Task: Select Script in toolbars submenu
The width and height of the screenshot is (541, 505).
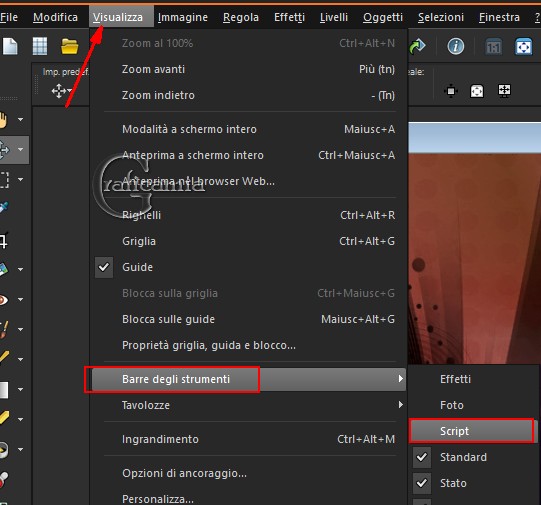Action: (x=472, y=431)
